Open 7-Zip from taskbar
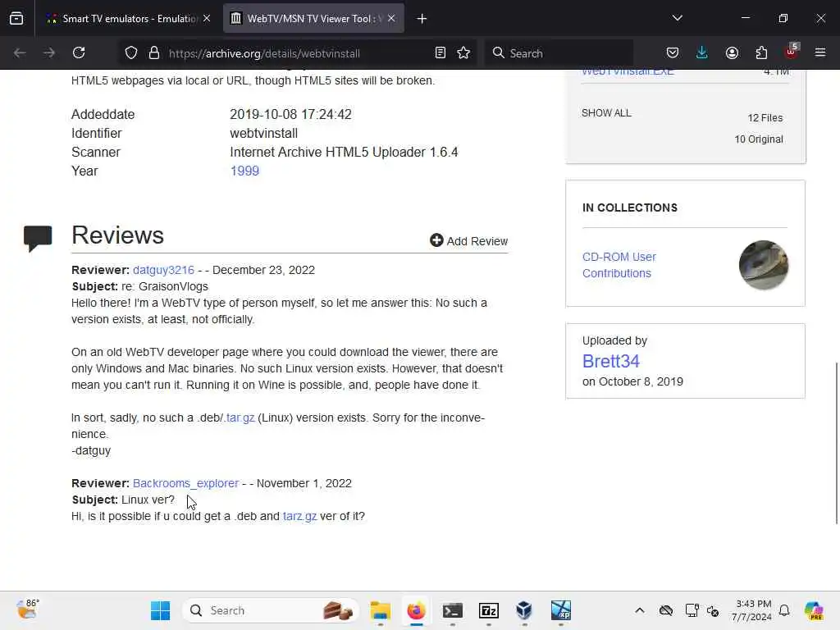 point(489,610)
